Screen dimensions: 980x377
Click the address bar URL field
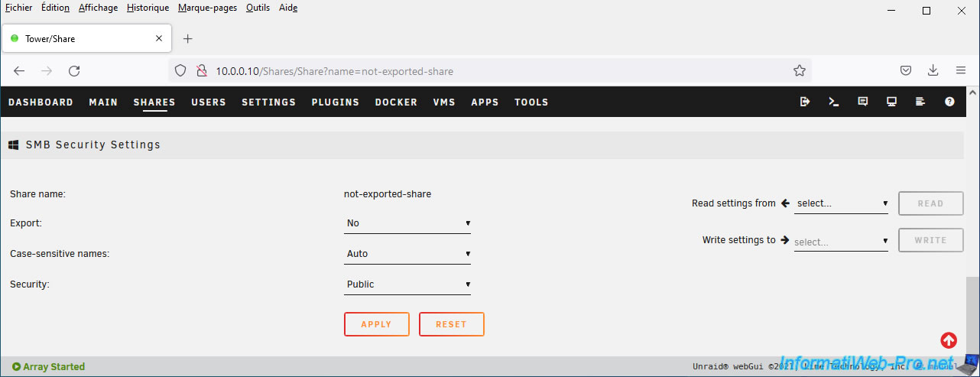click(489, 71)
